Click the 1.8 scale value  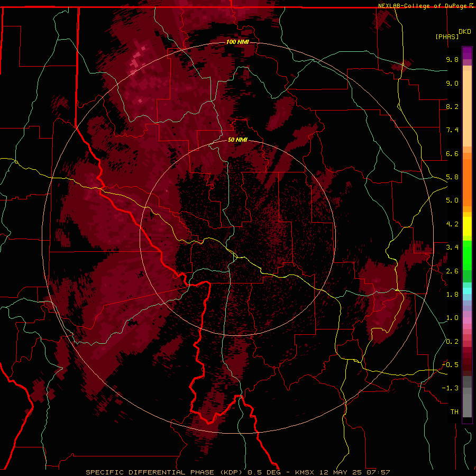(452, 295)
